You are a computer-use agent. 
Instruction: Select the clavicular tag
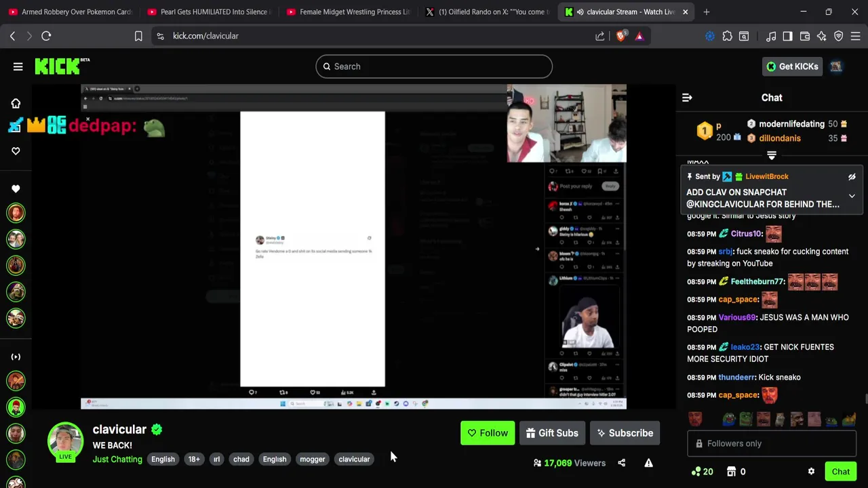[354, 460]
